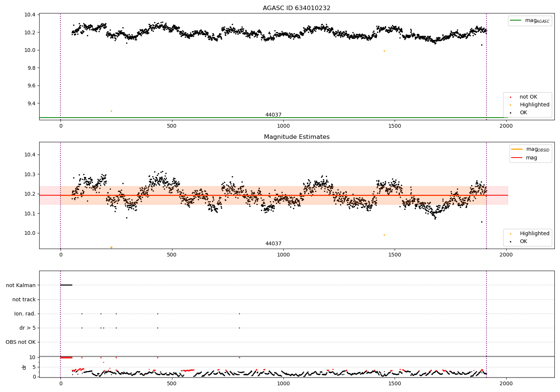Click the 10.3 tick label
This screenshot has width=560, height=392.
[x=29, y=174]
